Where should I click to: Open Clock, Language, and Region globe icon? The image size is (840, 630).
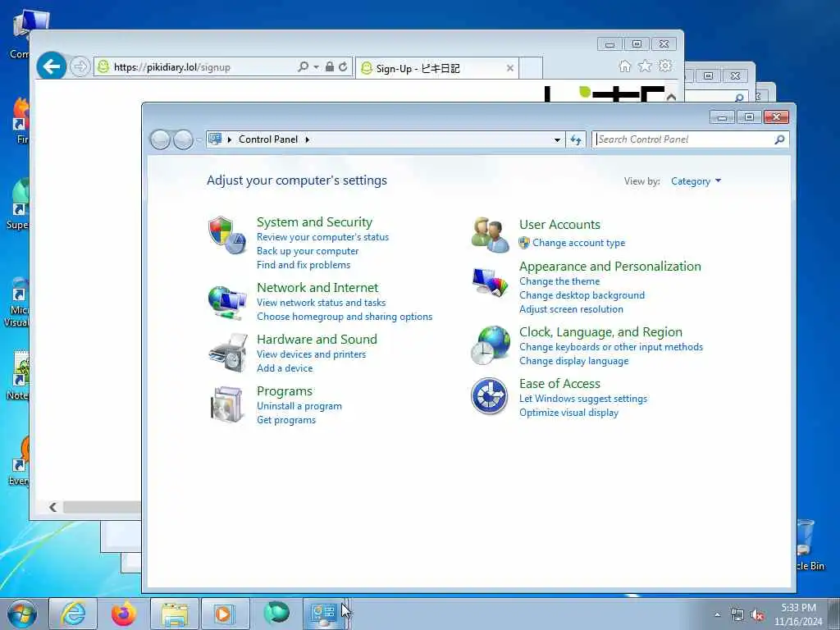[491, 345]
